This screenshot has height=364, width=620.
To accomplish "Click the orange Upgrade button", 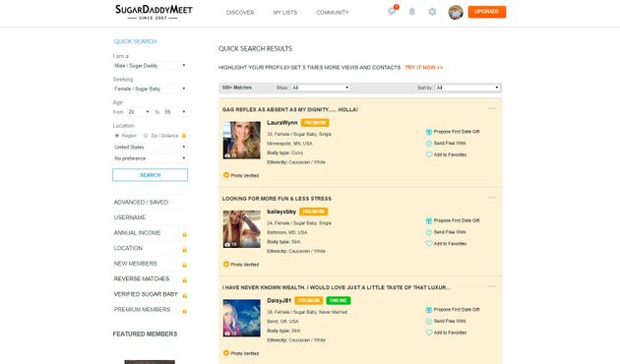I will point(487,12).
